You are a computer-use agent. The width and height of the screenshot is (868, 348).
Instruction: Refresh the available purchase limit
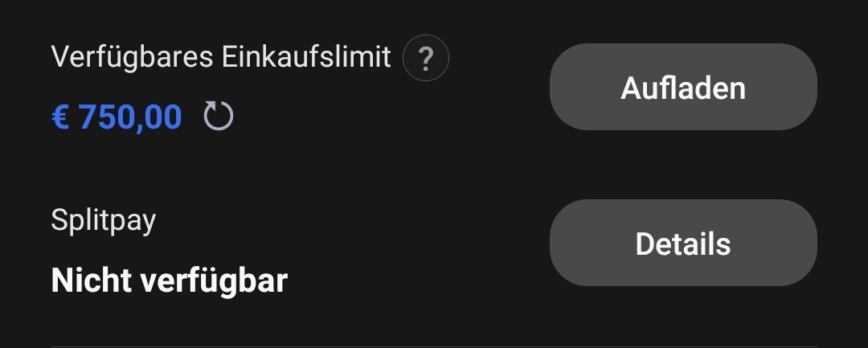click(x=219, y=116)
